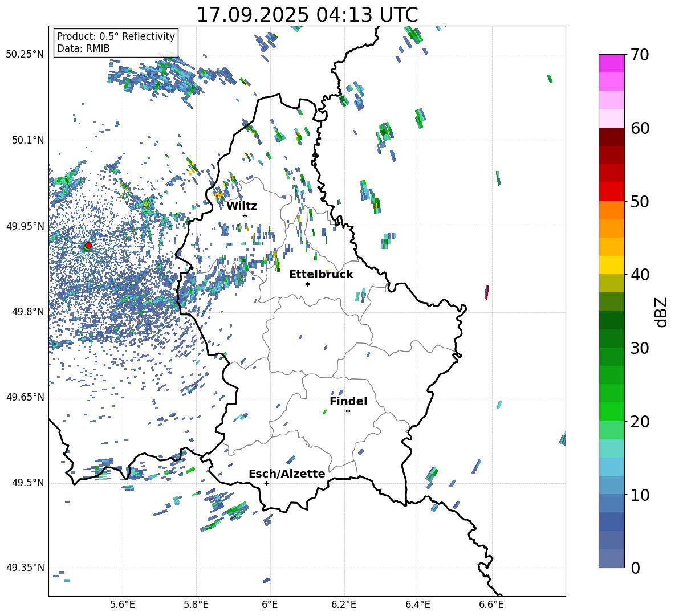The height and width of the screenshot is (616, 675).
Task: Click the Findel station cross marker
Action: point(348,411)
